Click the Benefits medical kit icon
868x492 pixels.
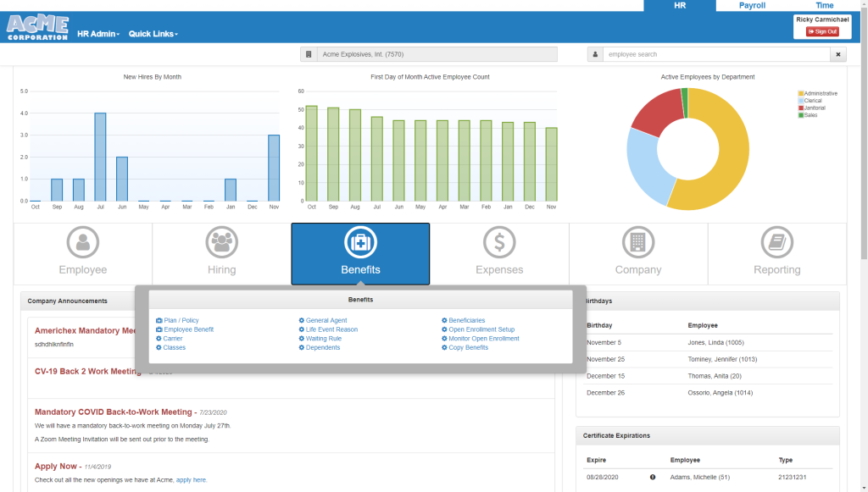coord(360,240)
